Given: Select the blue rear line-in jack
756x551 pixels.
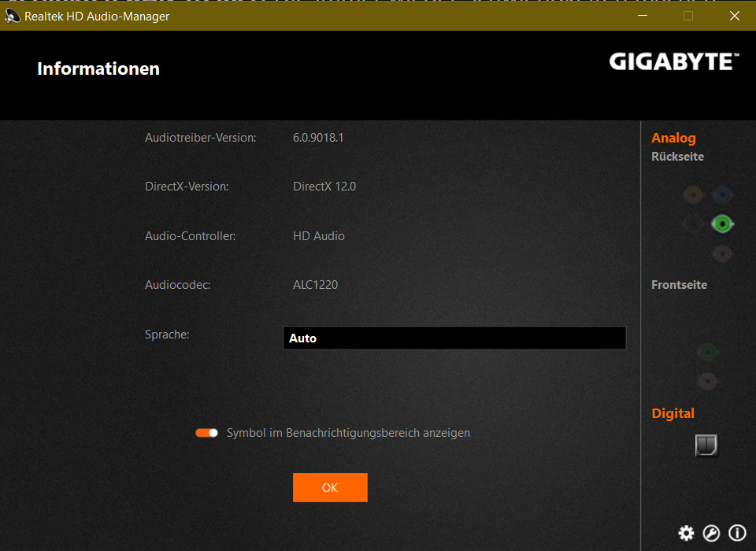Looking at the screenshot, I should coord(722,194).
